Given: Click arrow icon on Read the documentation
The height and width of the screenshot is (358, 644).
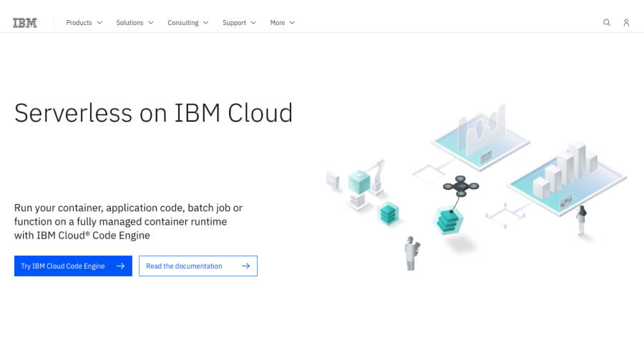Looking at the screenshot, I should tap(245, 266).
